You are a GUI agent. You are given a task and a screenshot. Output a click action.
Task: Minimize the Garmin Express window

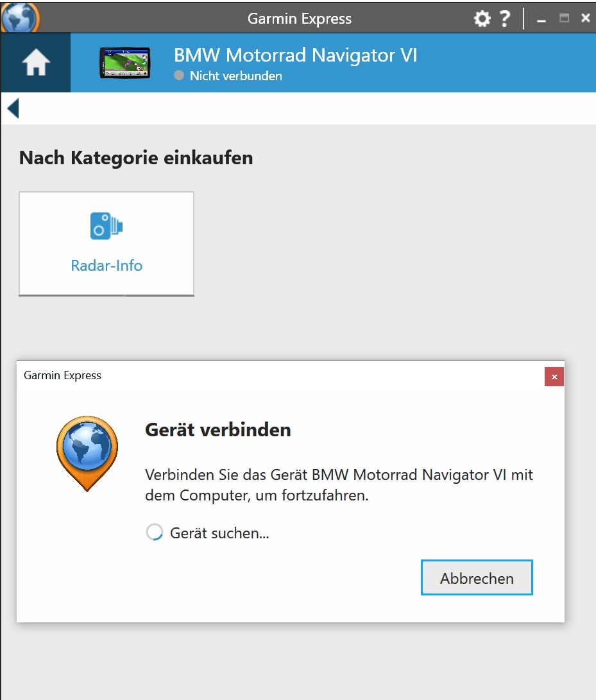click(x=541, y=18)
